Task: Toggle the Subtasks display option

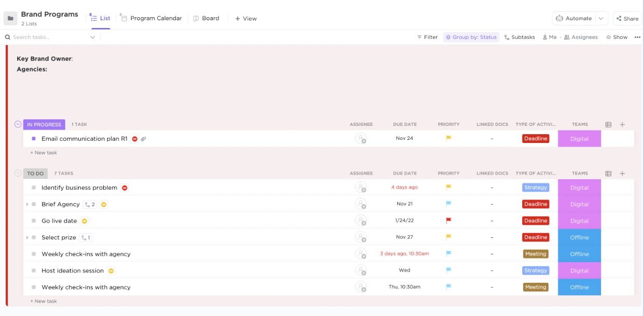Action: (520, 37)
